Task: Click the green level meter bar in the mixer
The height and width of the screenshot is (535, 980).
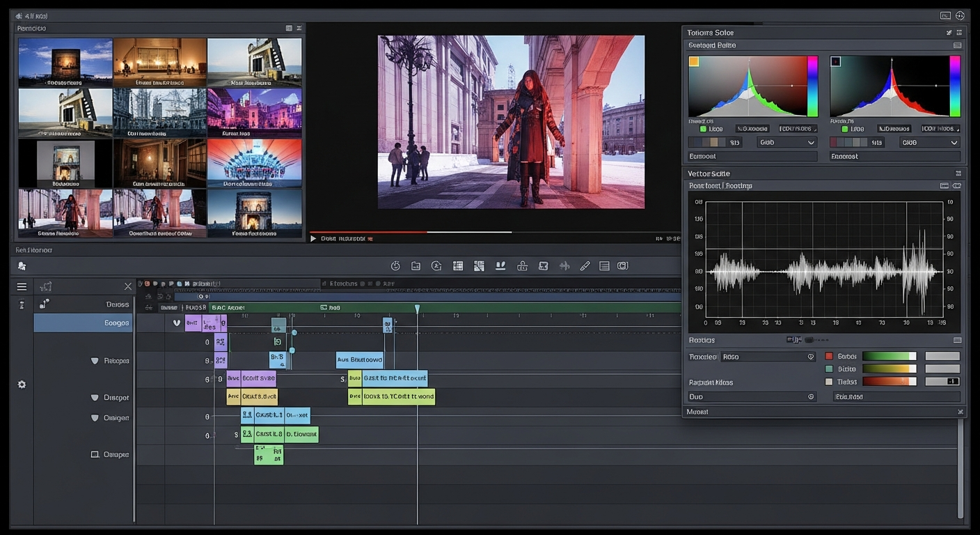Action: tap(890, 356)
